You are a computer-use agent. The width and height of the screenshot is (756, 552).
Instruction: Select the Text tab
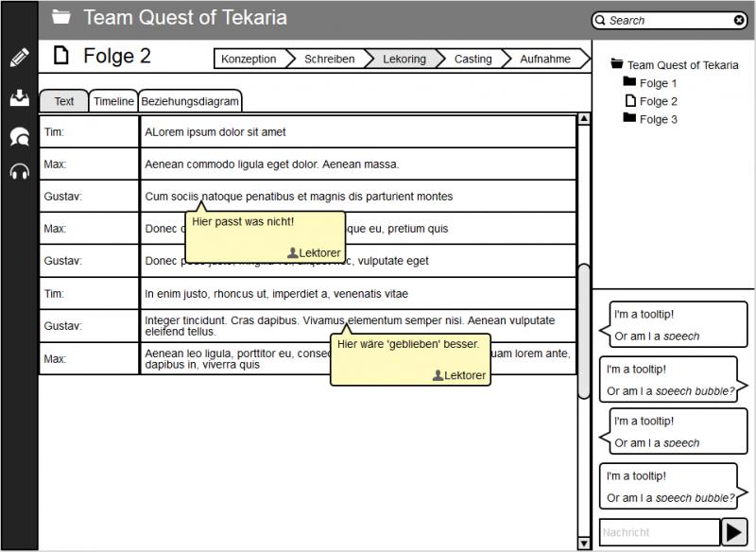pyautogui.click(x=63, y=101)
